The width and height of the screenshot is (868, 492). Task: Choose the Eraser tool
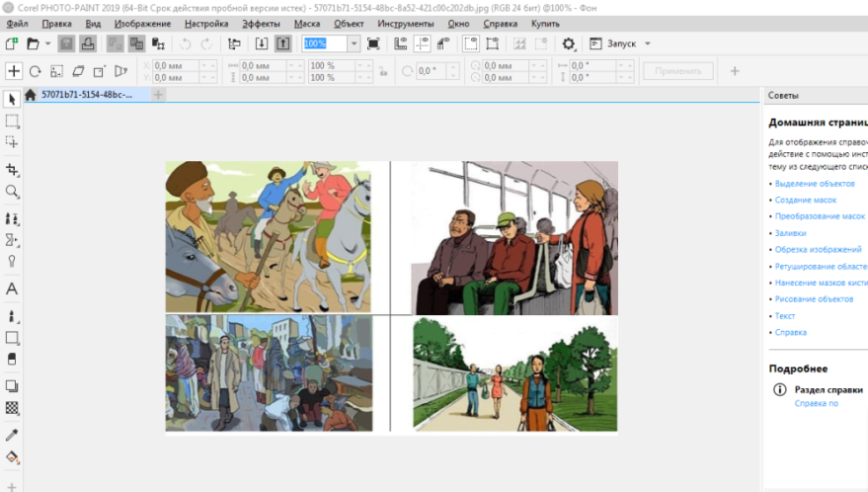click(x=13, y=359)
